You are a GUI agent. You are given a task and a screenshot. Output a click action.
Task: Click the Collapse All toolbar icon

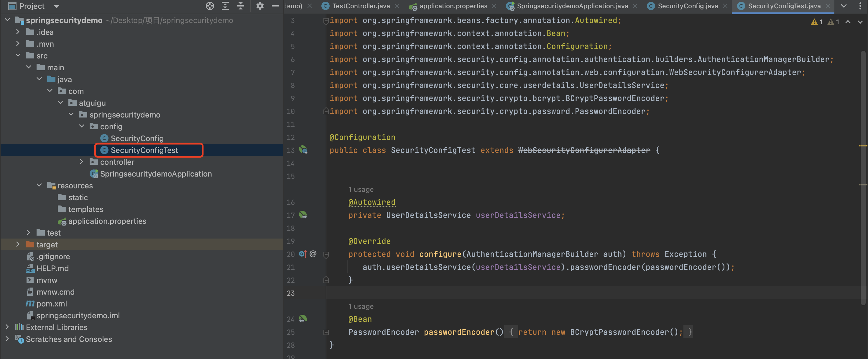[x=240, y=6]
